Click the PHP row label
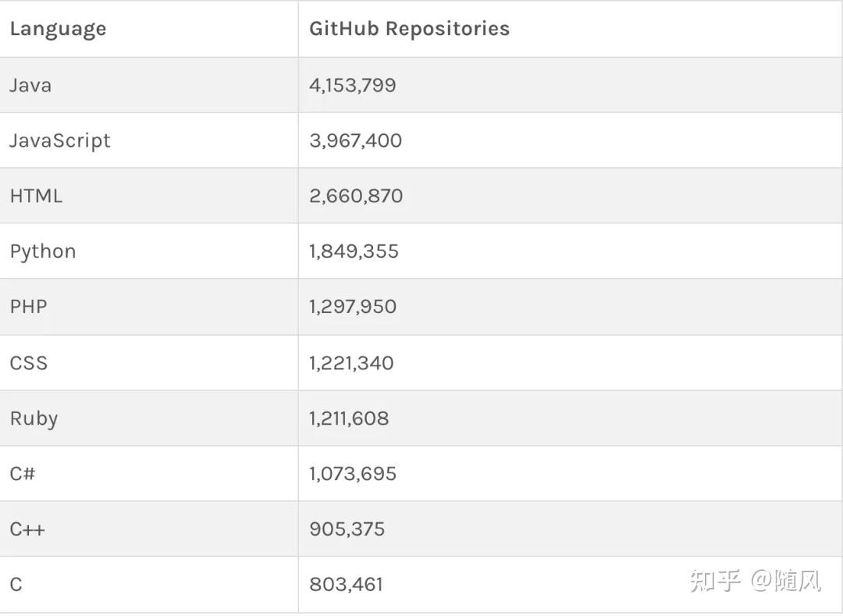This screenshot has width=843, height=616. [29, 307]
